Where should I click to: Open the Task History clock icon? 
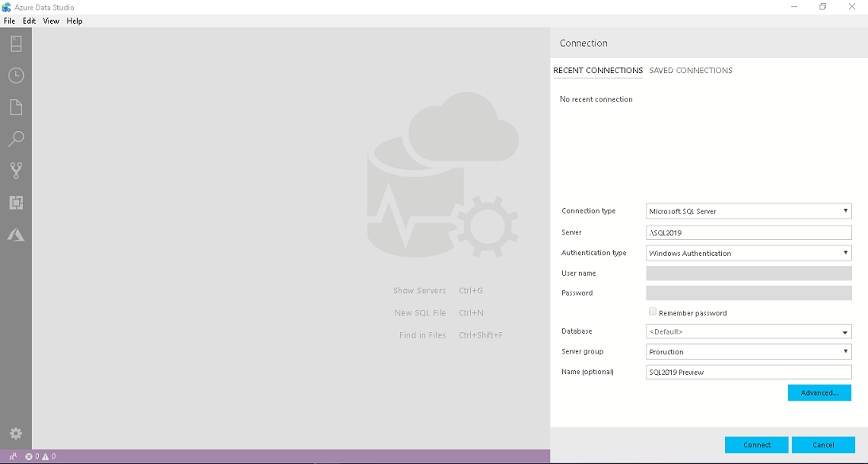tap(16, 75)
